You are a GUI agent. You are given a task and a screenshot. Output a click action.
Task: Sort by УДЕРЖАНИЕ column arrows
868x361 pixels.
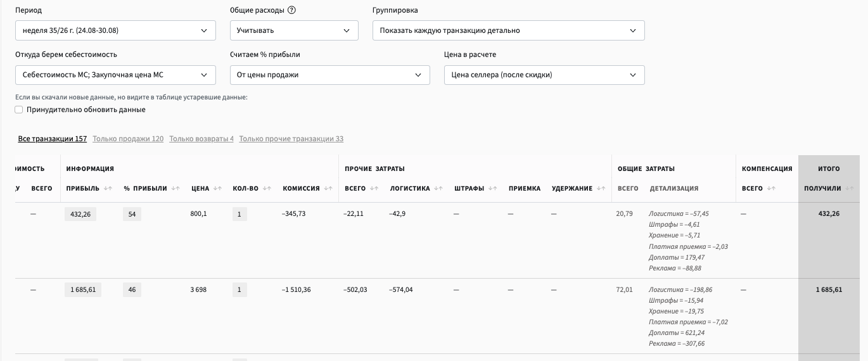point(601,189)
